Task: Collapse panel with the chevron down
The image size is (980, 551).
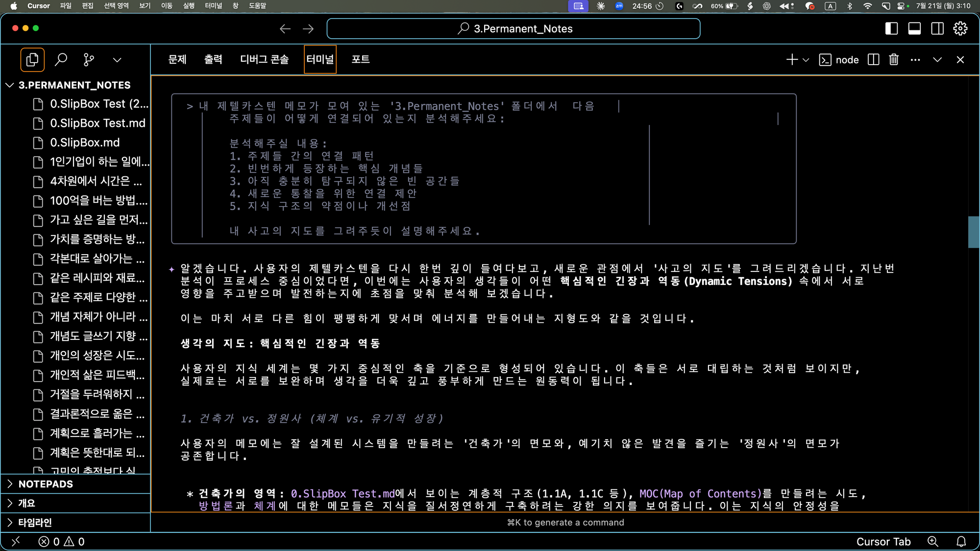Action: (x=937, y=60)
